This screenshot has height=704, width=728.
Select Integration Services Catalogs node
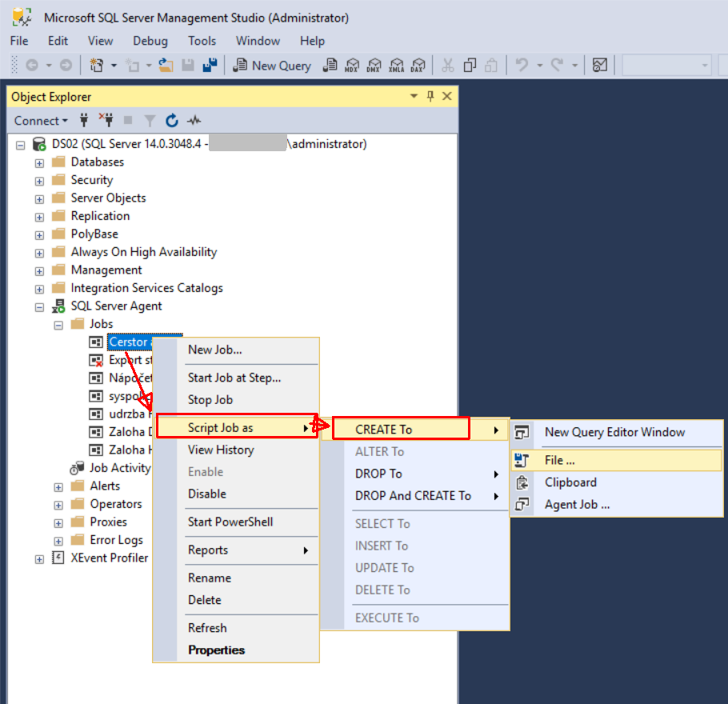click(x=146, y=288)
